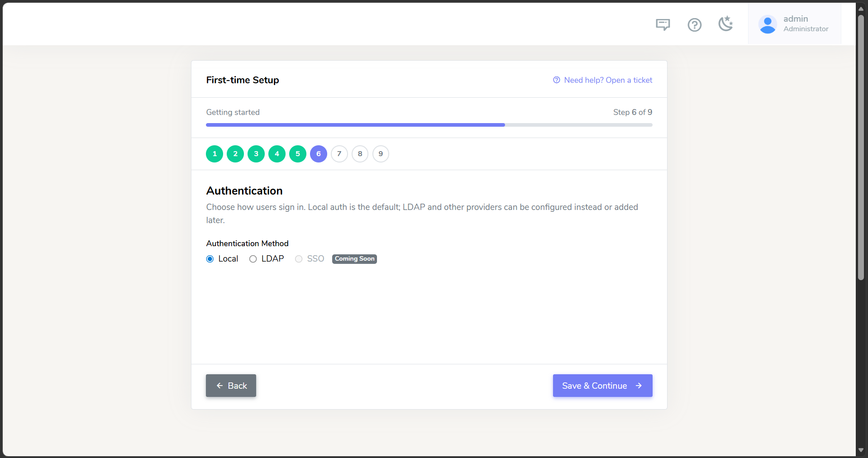Go to step 5 circle
The image size is (868, 458).
(298, 154)
